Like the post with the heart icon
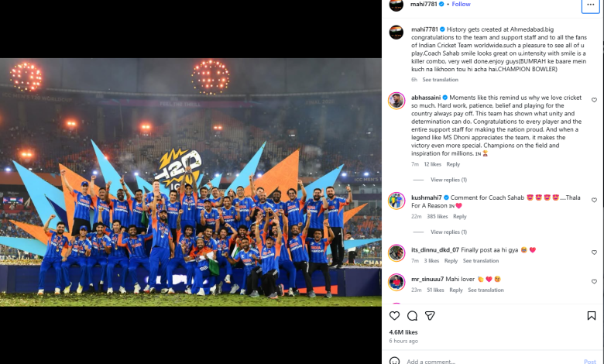The height and width of the screenshot is (364, 604). (394, 316)
